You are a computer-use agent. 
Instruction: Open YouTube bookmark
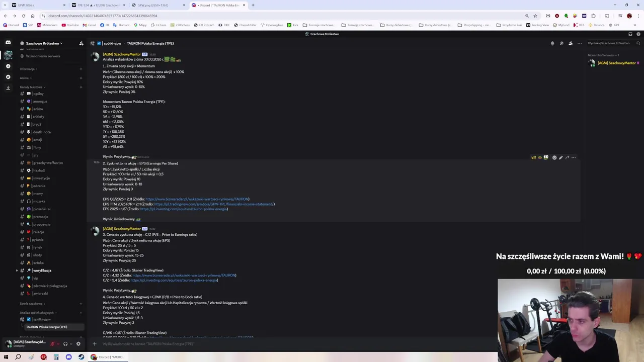point(70,25)
